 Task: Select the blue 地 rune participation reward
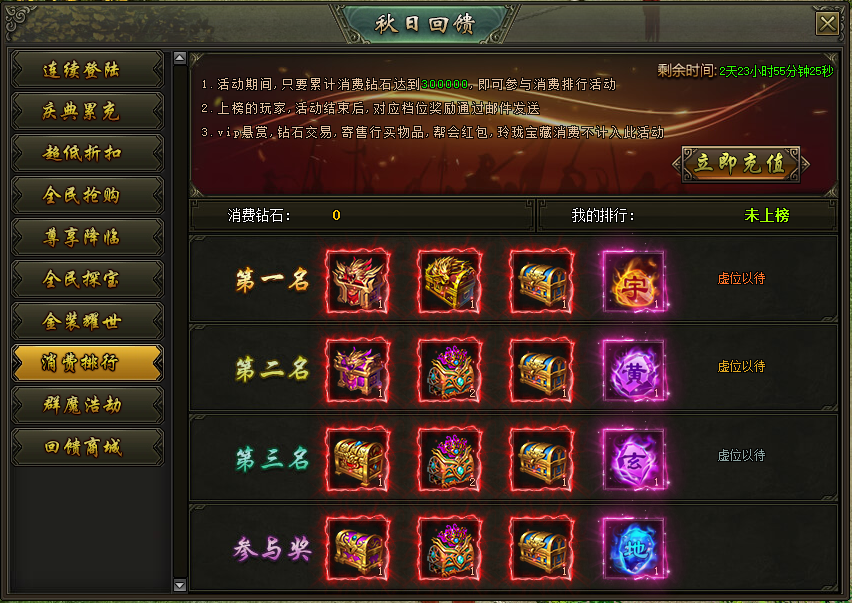tap(634, 548)
